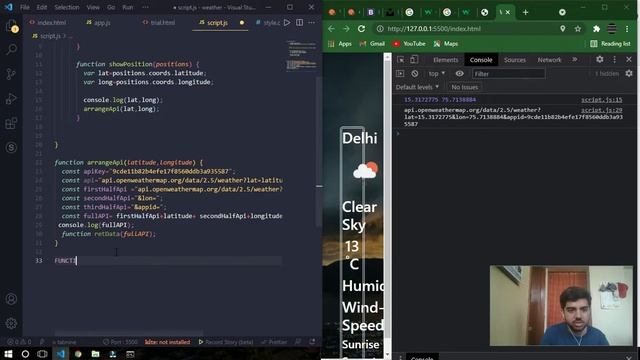The image size is (640, 360).
Task: Clear the DevTools console
Action: click(415, 73)
